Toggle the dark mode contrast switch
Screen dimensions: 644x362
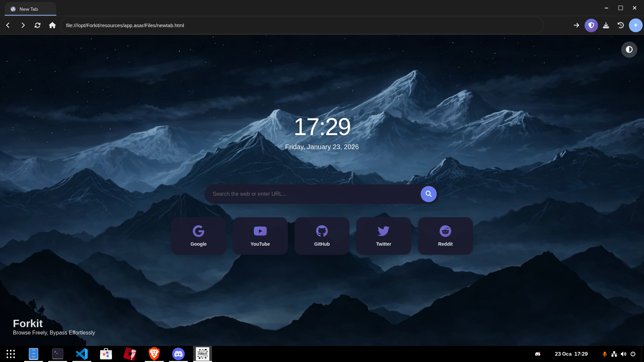629,50
